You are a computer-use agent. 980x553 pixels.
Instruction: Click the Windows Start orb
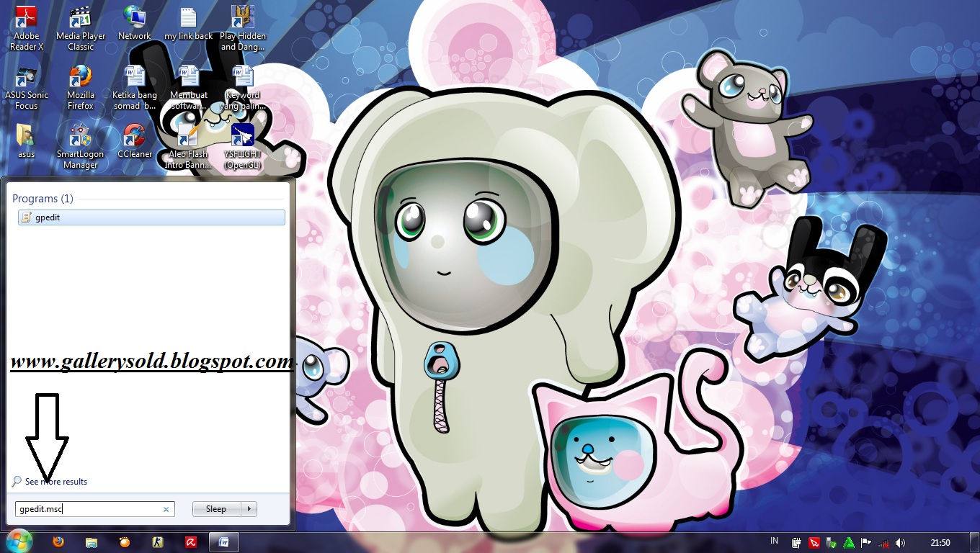[x=18, y=541]
